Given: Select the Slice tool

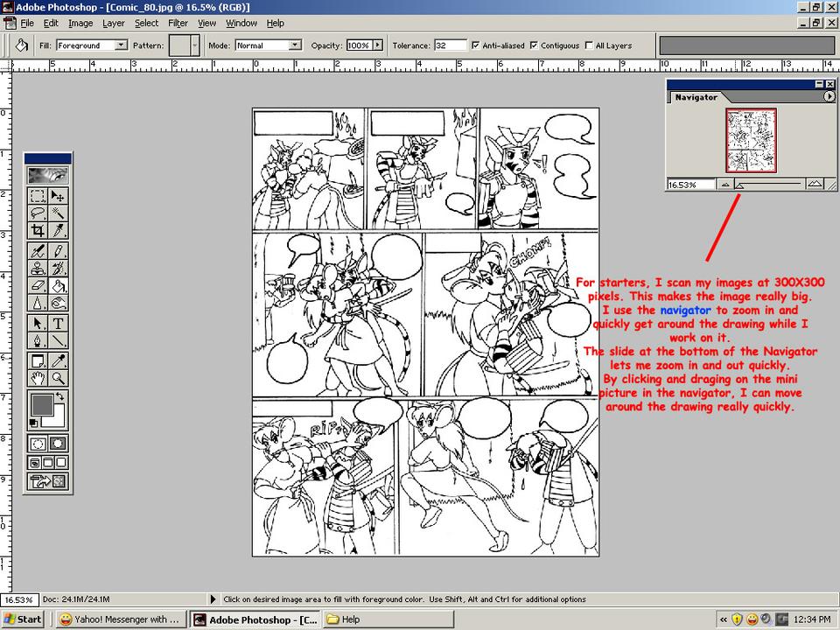Looking at the screenshot, I should (58, 230).
